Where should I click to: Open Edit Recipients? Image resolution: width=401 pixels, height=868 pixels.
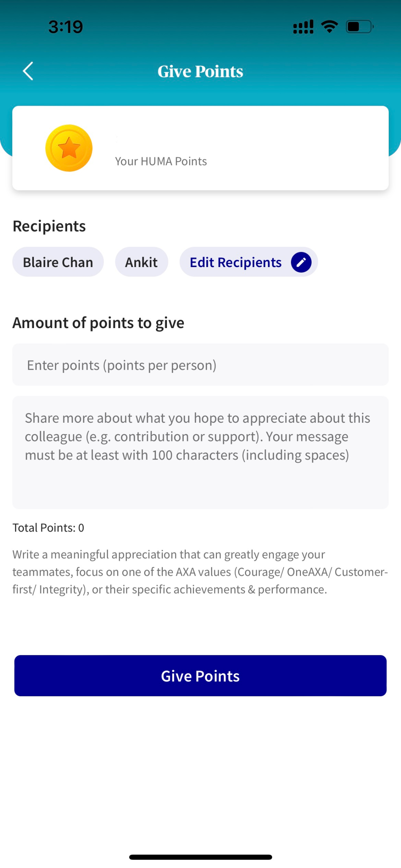coord(249,262)
